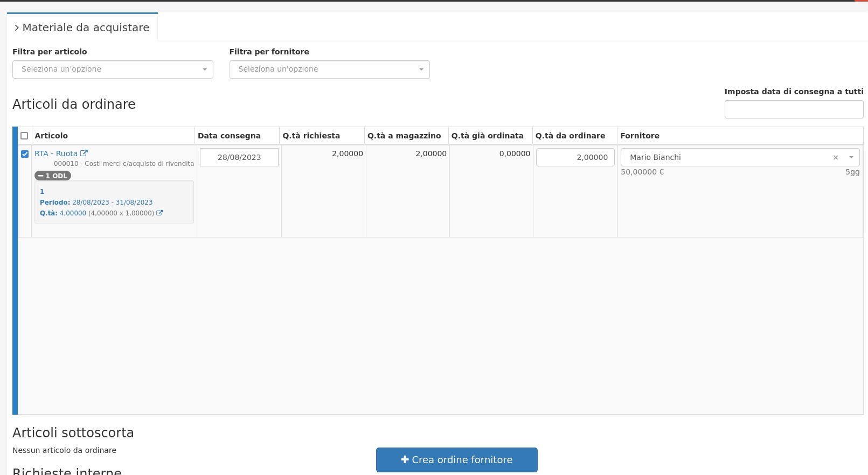Image resolution: width=868 pixels, height=475 pixels.
Task: Click the Q.tà già ordinata column header
Action: (487, 136)
